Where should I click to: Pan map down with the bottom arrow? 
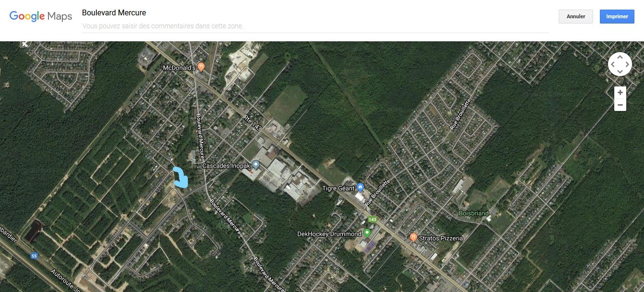pos(620,72)
